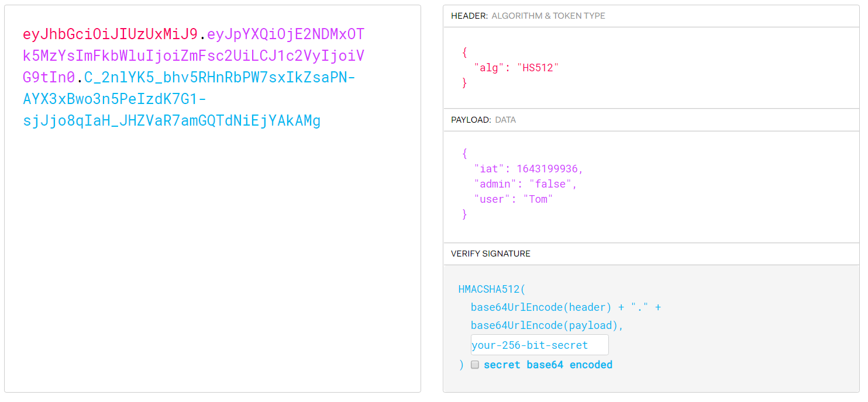Click the base64UrlEncode(payload) line
This screenshot has height=402, width=868.
pos(546,325)
